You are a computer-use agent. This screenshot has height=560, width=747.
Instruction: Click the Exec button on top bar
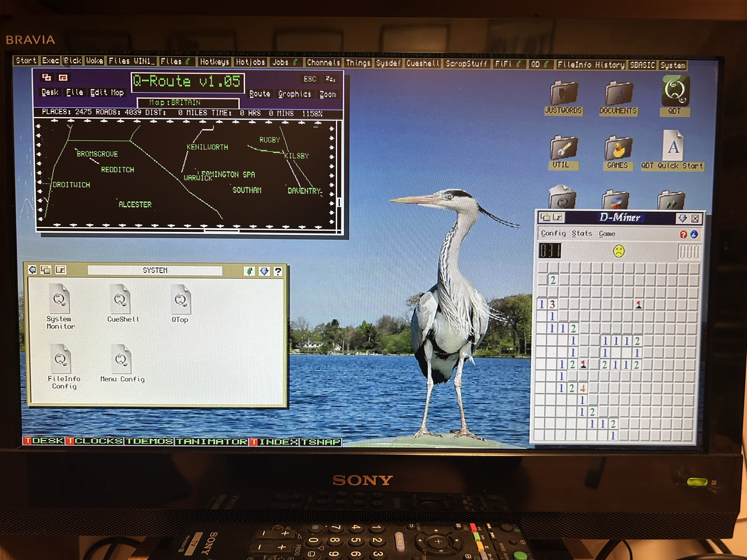51,60
